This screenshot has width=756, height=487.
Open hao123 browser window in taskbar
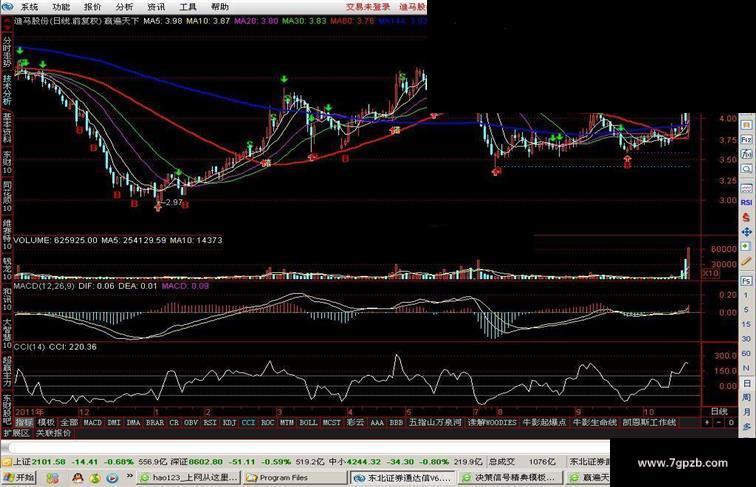(189, 477)
